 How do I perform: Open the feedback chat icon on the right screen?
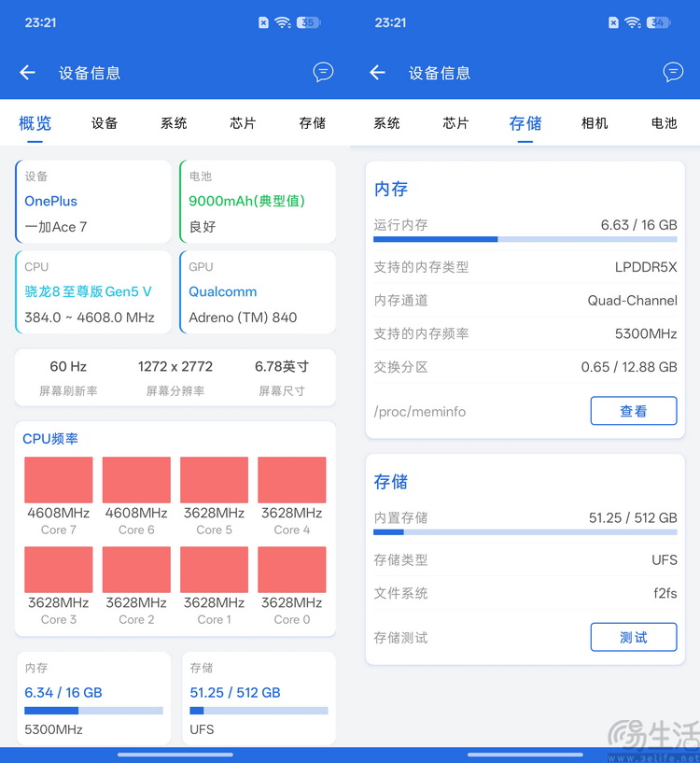coord(673,72)
